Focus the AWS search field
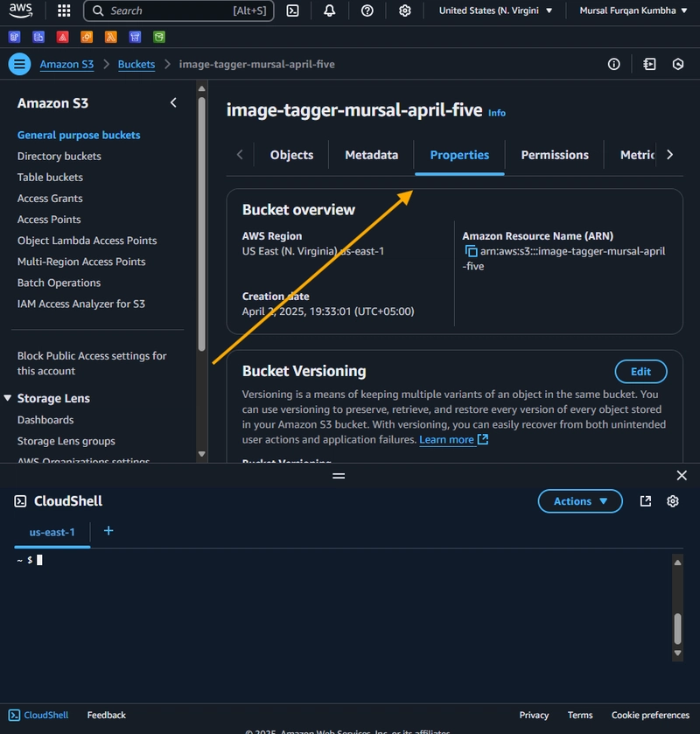Screen dimensions: 700x734 [x=178, y=10]
